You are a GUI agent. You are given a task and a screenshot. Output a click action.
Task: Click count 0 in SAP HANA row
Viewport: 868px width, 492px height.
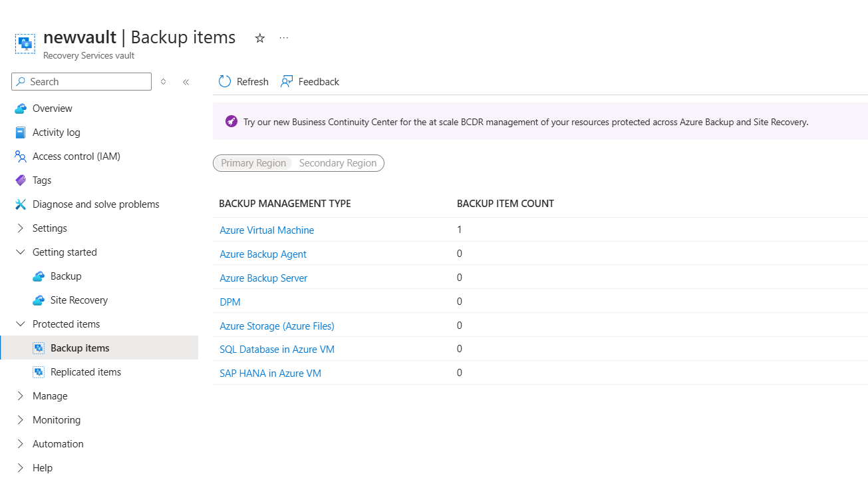click(460, 373)
